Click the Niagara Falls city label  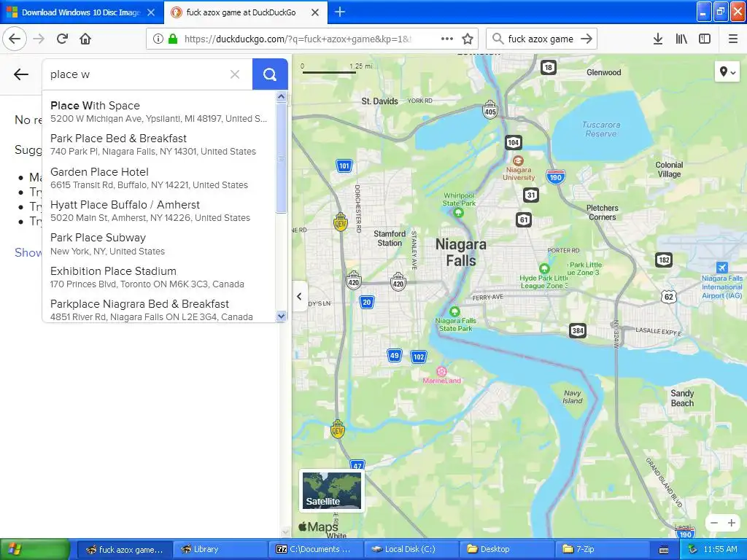pyautogui.click(x=461, y=252)
